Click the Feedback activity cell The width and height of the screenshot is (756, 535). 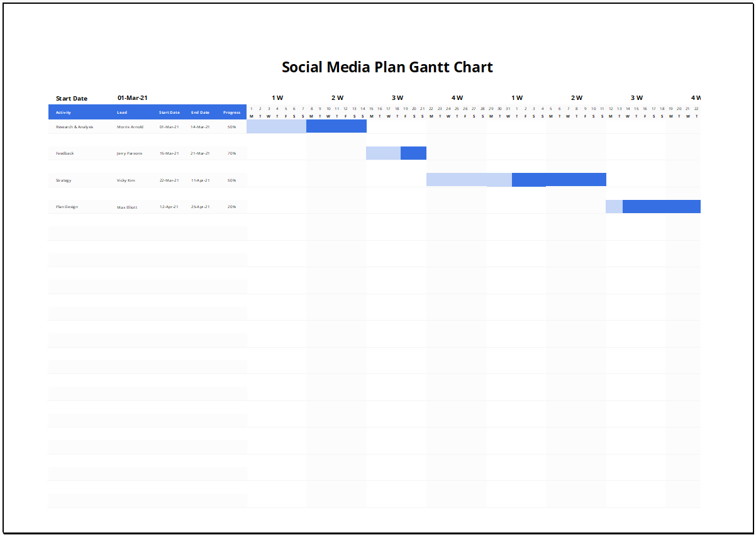[65, 153]
